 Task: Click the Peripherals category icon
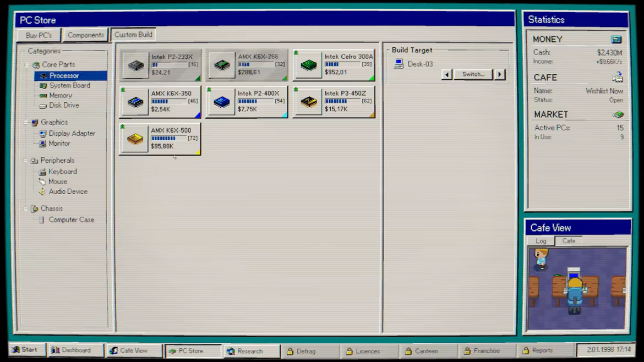pyautogui.click(x=35, y=161)
